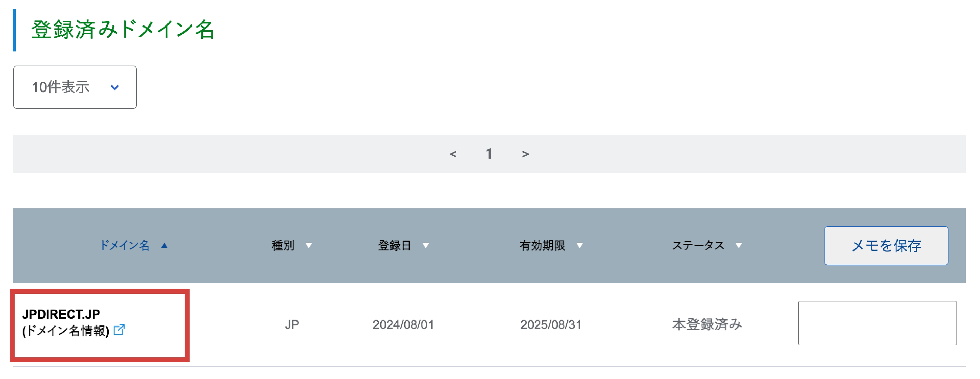Click the sort arrow next to 種別

pos(309,246)
